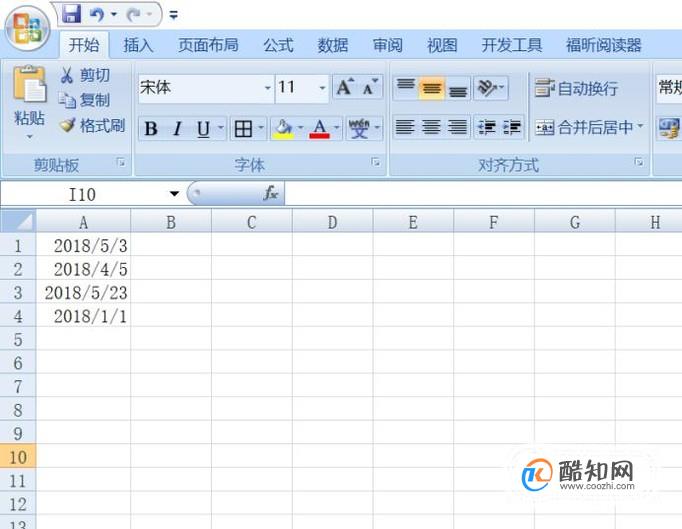This screenshot has height=529, width=682.
Task: Decrease font size with small A
Action: (371, 87)
